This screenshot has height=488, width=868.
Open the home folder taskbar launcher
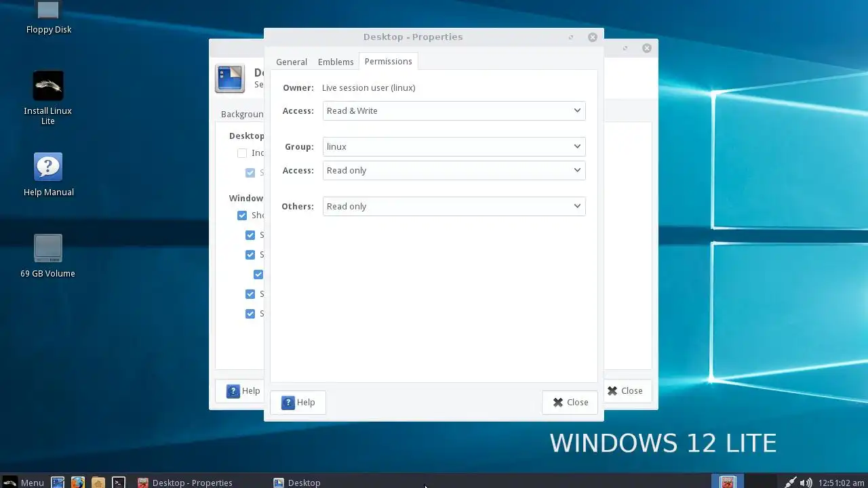(98, 483)
